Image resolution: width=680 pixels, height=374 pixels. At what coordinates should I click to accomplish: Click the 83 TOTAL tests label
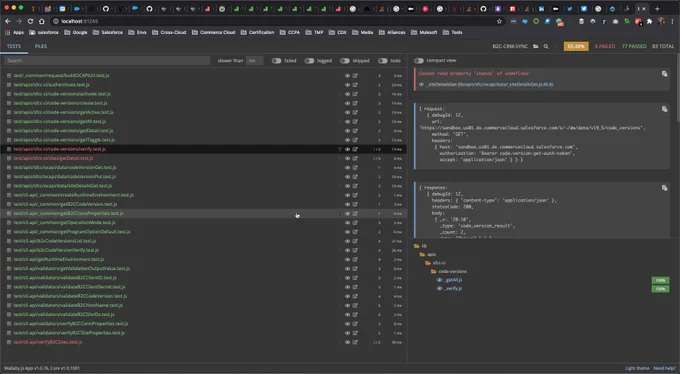pos(663,46)
